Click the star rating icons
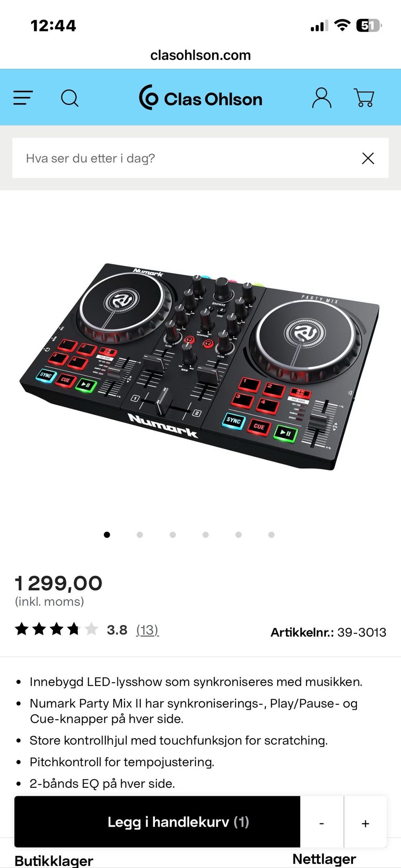 point(56,629)
